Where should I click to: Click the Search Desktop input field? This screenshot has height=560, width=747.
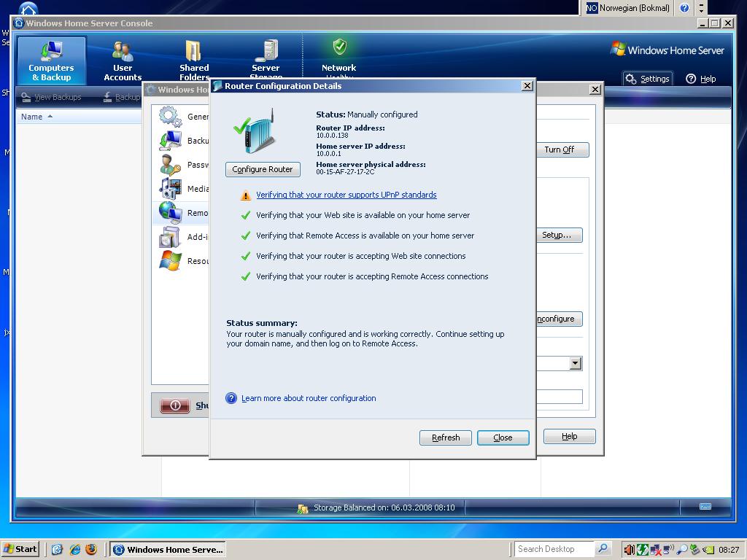[554, 549]
